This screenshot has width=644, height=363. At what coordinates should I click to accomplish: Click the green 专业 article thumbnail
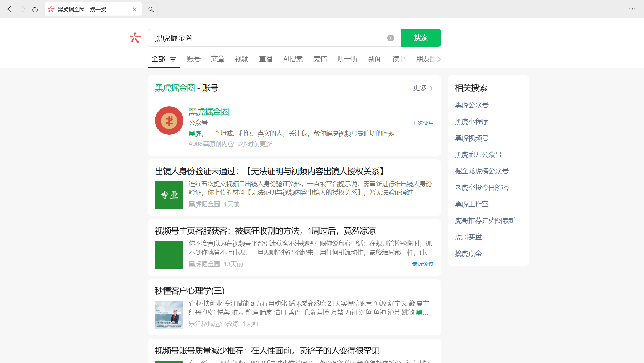point(169,195)
